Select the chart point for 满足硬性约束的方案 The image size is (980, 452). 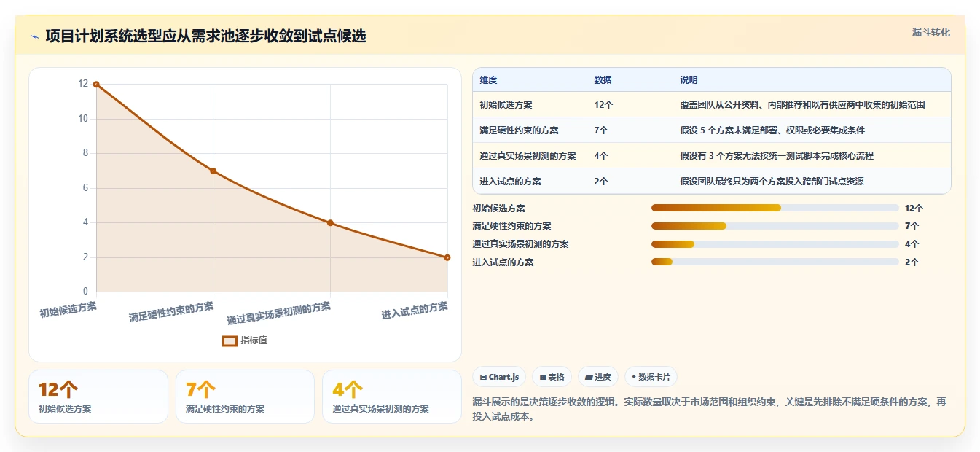[213, 171]
